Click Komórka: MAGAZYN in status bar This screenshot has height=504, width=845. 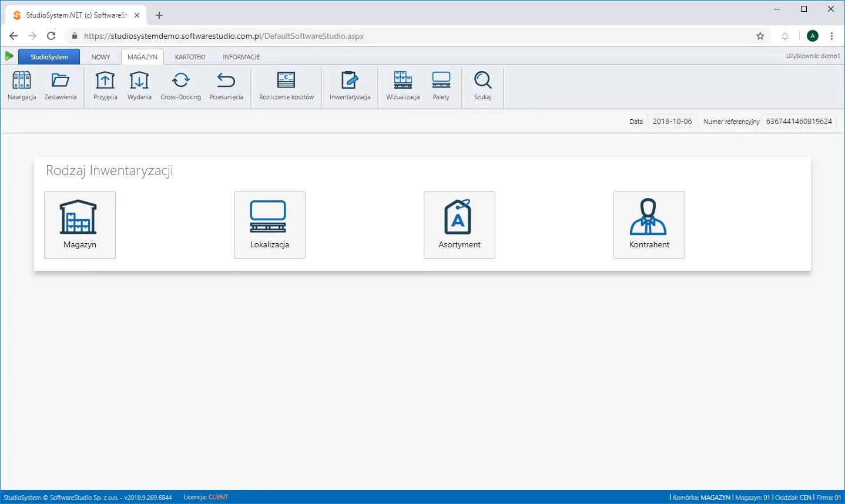702,497
